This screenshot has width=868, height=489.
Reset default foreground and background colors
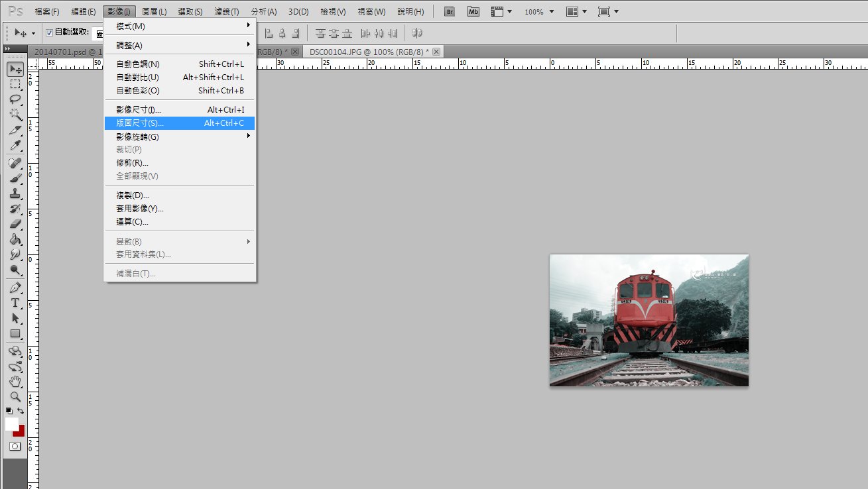(9, 411)
